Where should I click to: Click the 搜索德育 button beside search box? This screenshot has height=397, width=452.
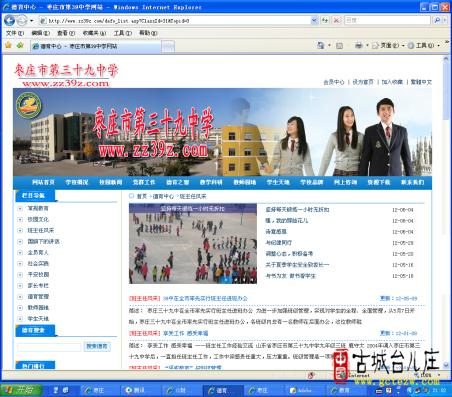pyautogui.click(x=97, y=347)
